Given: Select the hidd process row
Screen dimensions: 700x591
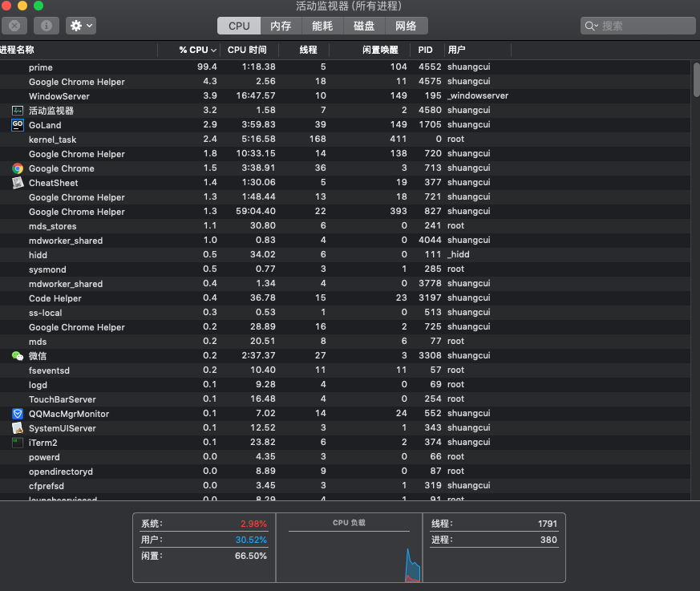Looking at the screenshot, I should tap(346, 255).
